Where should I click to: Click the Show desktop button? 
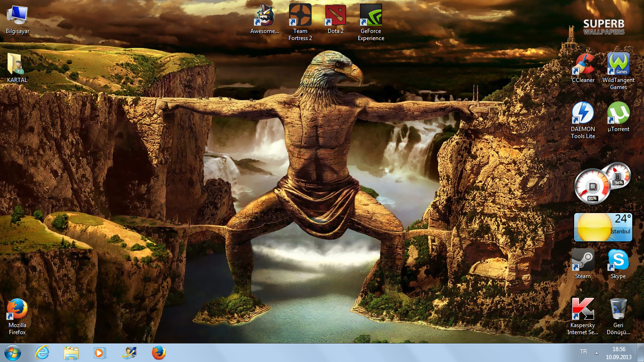pyautogui.click(x=640, y=353)
